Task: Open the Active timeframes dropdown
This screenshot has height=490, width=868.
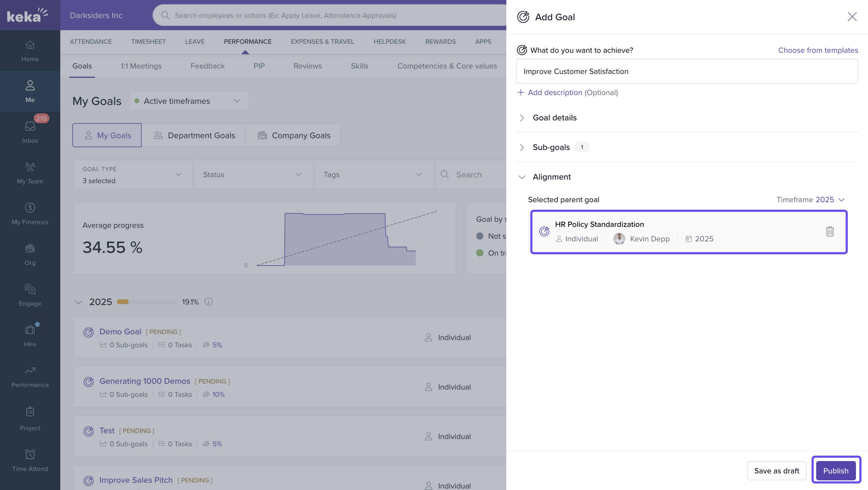Action: tap(189, 101)
